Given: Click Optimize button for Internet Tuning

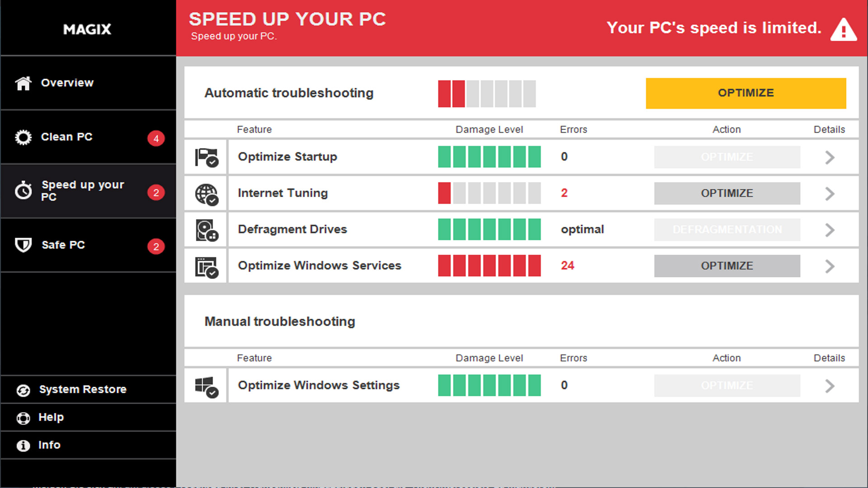Looking at the screenshot, I should [726, 192].
